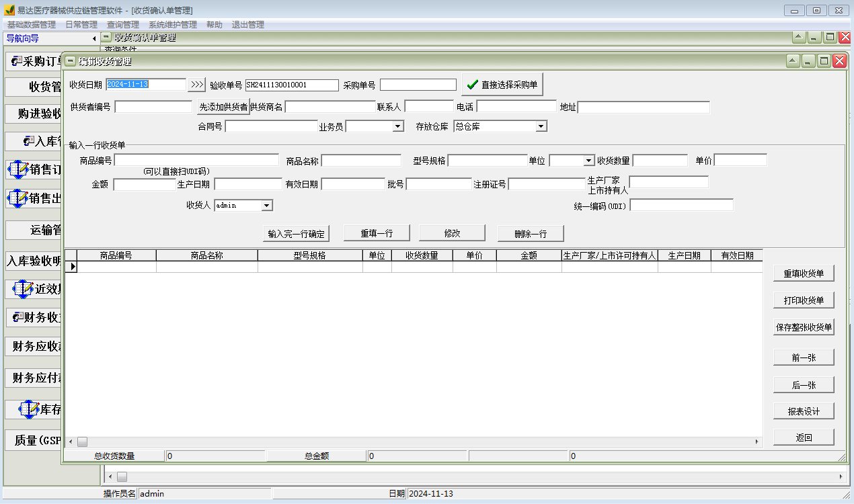
Task: Click the 批号 input field
Action: pyautogui.click(x=439, y=184)
